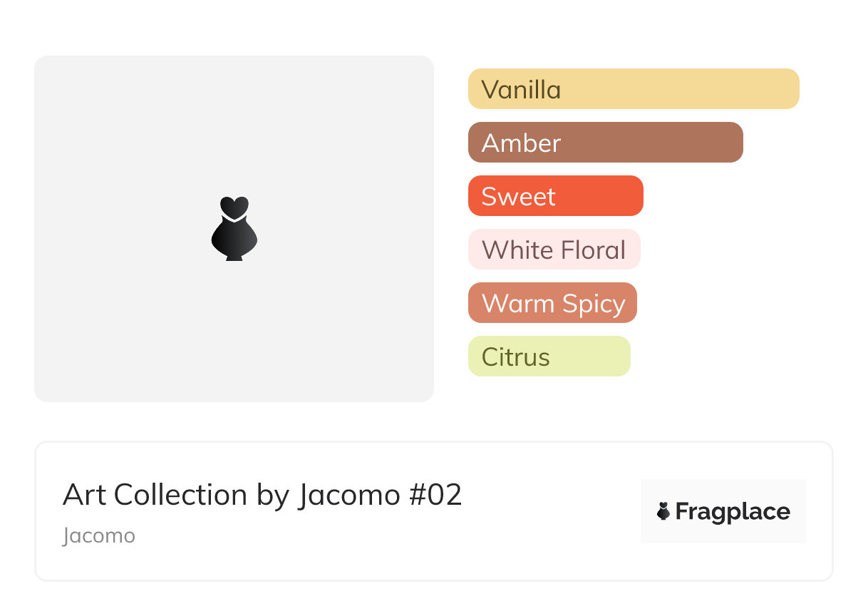Click '#02' in the fragrance title
The height and width of the screenshot is (616, 868).
[435, 495]
